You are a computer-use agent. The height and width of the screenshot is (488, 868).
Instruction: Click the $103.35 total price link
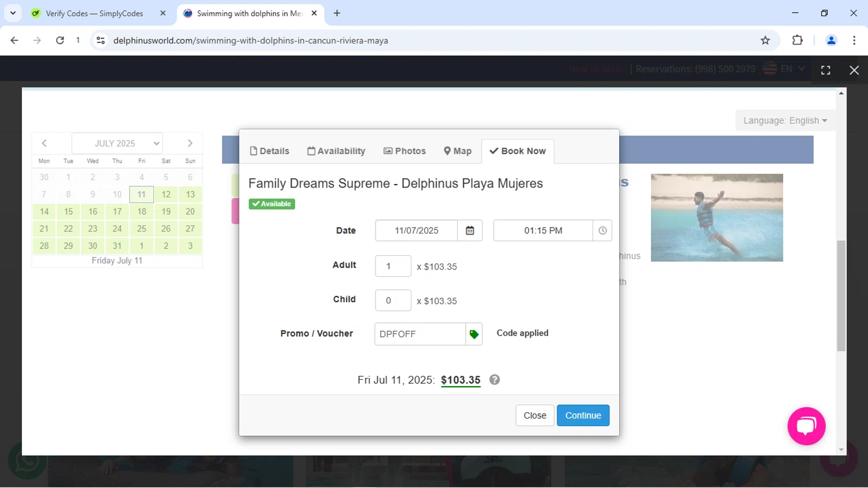point(461,380)
